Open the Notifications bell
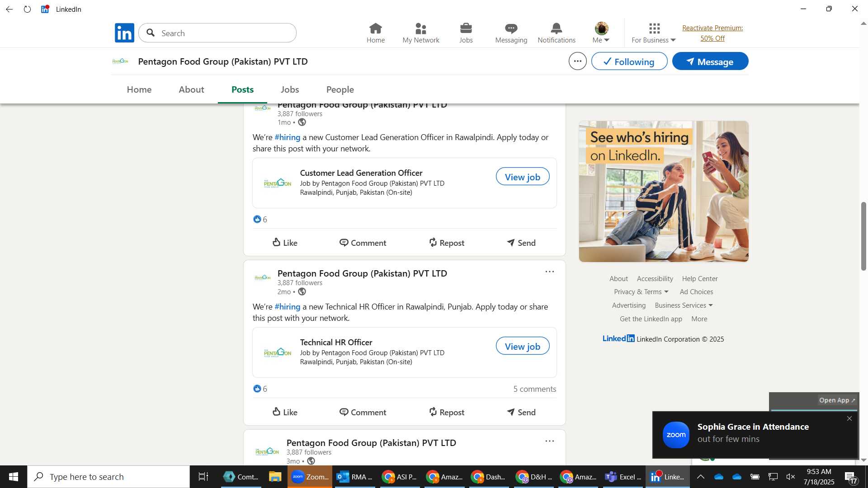 [556, 33]
